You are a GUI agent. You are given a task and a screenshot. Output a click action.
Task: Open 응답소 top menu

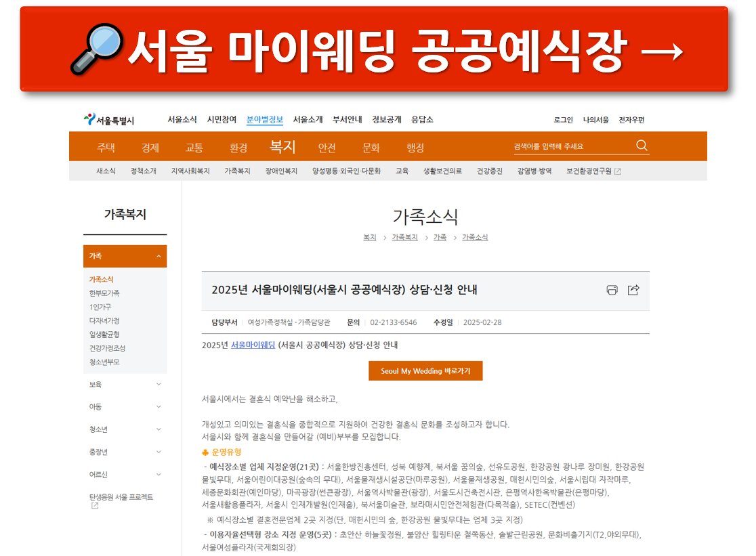point(422,119)
